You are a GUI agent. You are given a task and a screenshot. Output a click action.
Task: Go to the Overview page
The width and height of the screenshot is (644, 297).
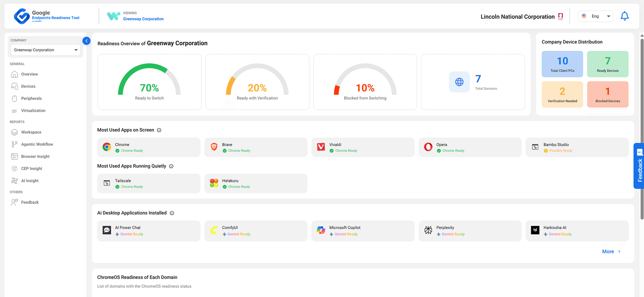pyautogui.click(x=30, y=74)
